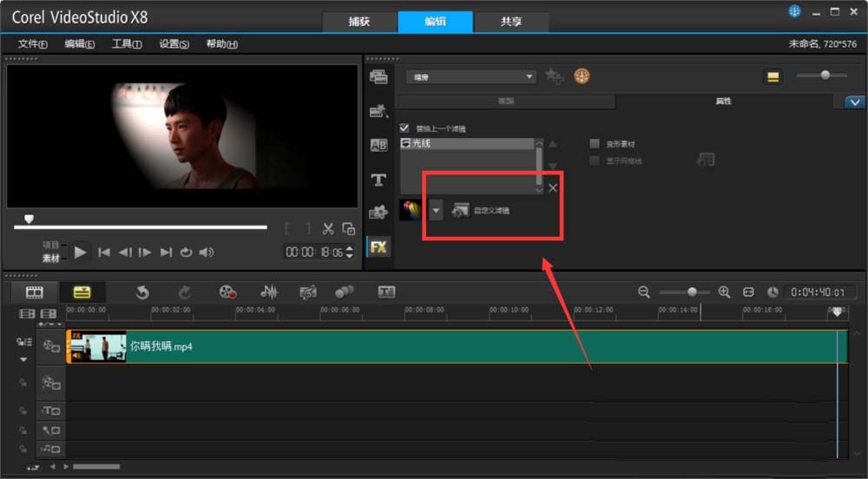Toggle the overlay track button

(x=51, y=382)
